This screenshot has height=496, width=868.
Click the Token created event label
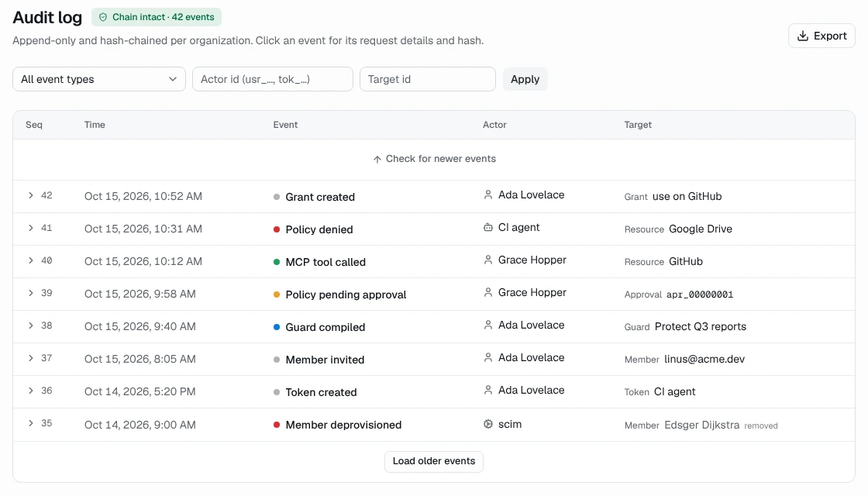tap(321, 392)
